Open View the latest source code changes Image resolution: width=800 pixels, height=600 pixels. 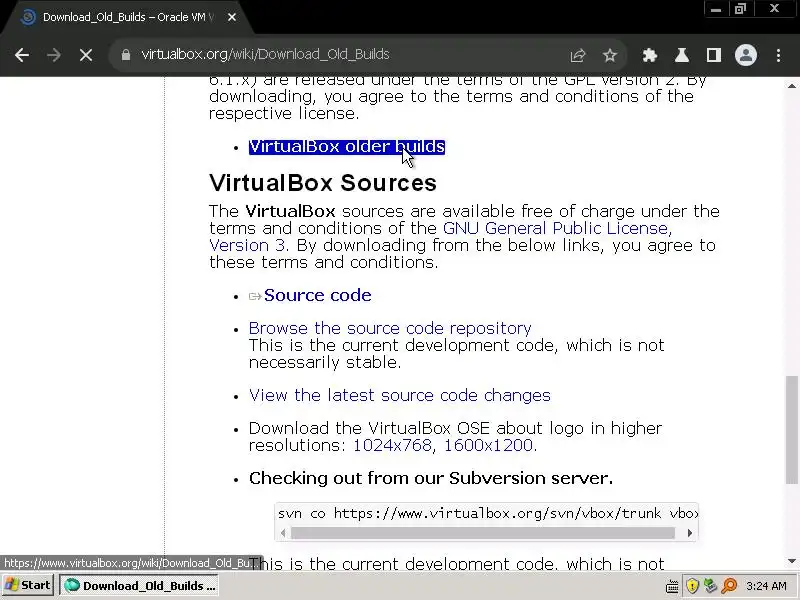[x=399, y=395]
